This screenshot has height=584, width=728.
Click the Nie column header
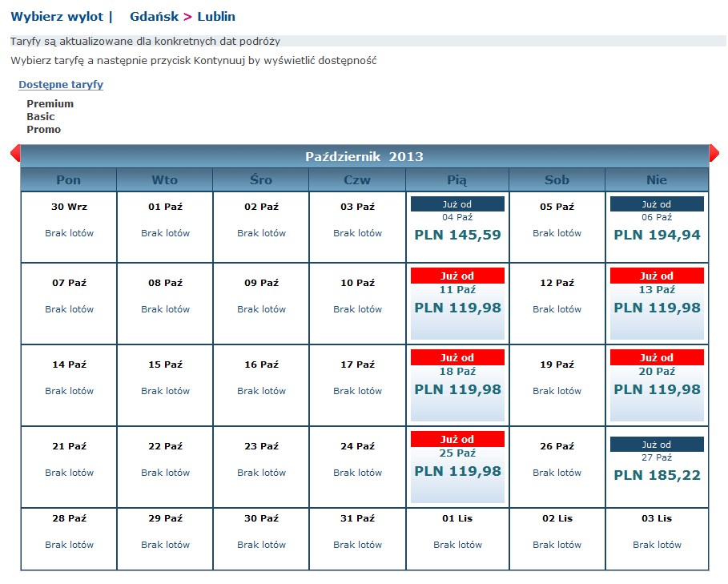[x=657, y=179]
